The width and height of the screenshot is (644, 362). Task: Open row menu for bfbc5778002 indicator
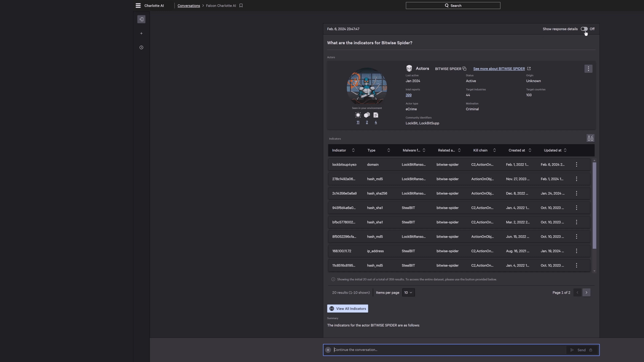577,222
